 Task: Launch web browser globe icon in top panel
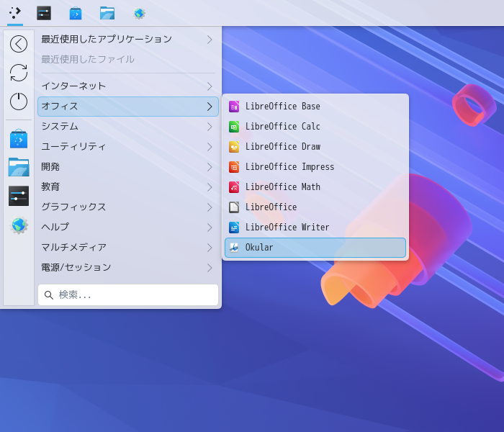(x=139, y=13)
